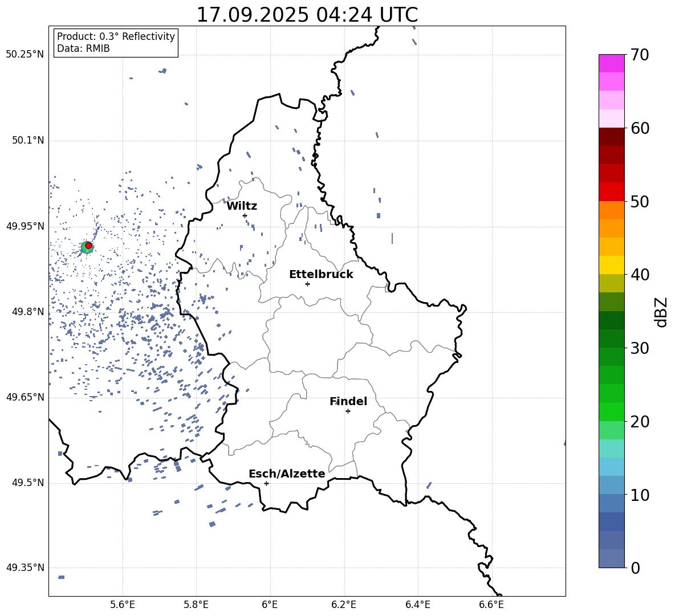Click the 0 value on colorbar

click(x=636, y=568)
